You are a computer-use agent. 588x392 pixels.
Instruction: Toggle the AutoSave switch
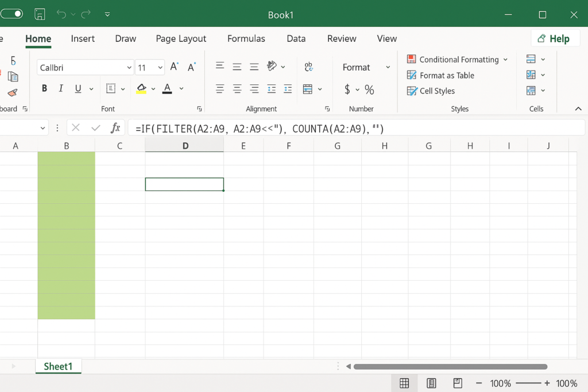click(x=11, y=14)
